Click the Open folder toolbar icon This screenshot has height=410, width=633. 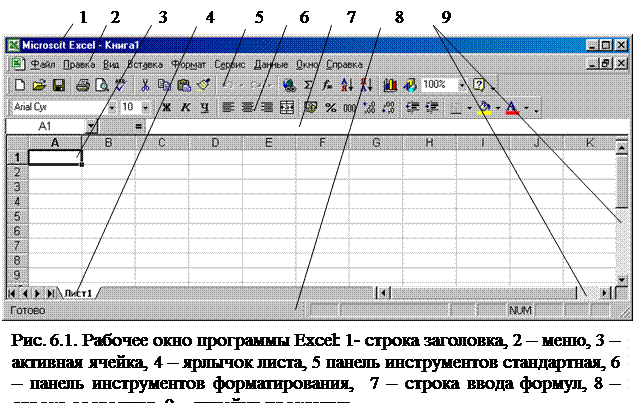coord(39,85)
